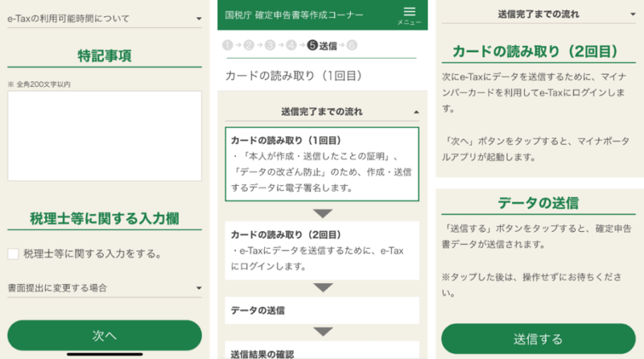Select カードの読み取り（1回目） flow step box

pyautogui.click(x=322, y=164)
